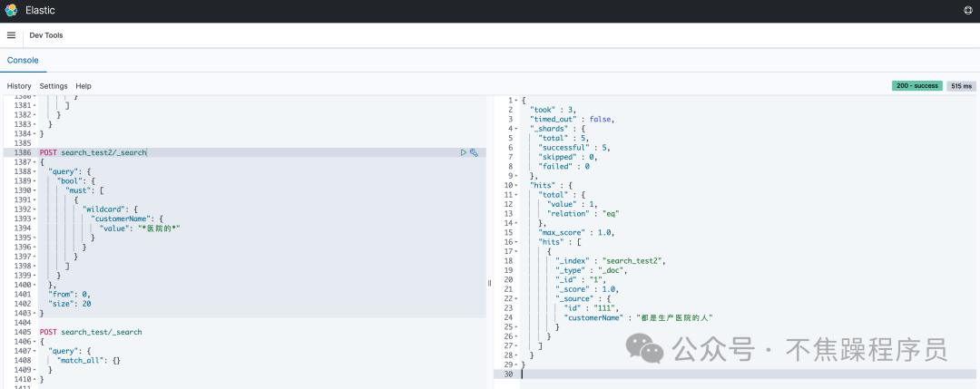Viewport: 980px width, 389px height.
Task: Open the wrench request options icon
Action: 474,153
